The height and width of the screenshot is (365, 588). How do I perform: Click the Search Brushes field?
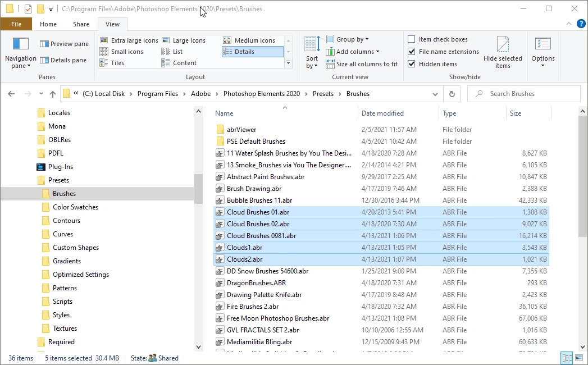524,94
